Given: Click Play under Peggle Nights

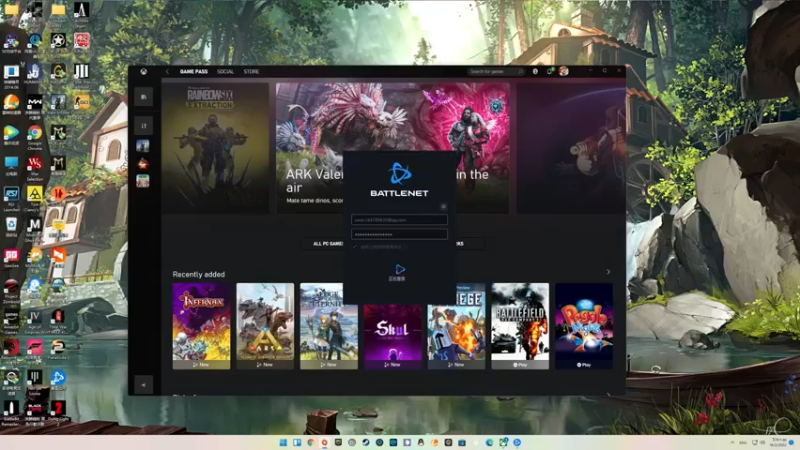Looking at the screenshot, I should (584, 365).
